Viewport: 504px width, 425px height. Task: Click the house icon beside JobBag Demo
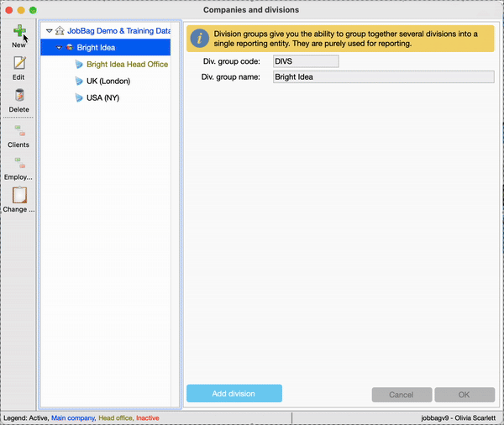(60, 30)
